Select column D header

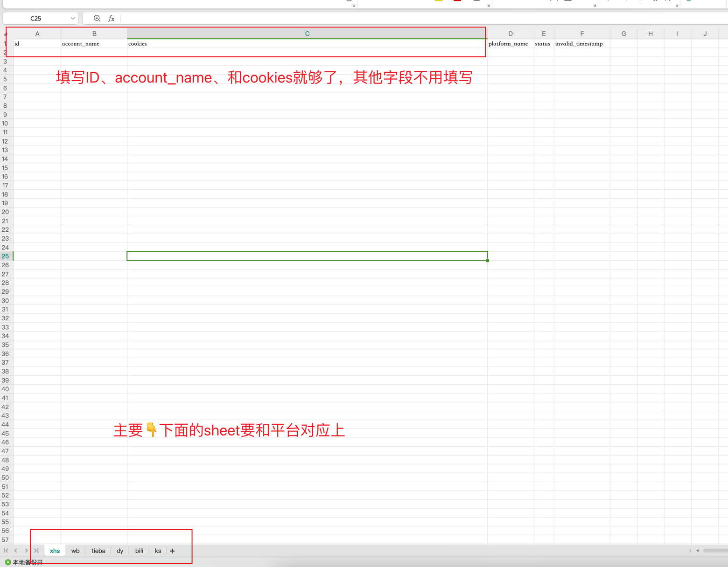pos(510,34)
